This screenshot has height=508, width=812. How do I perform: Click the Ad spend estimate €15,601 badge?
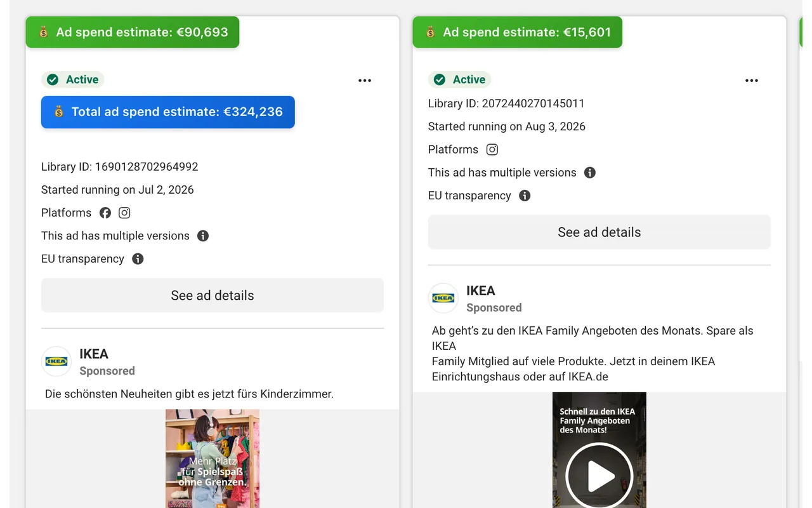click(518, 32)
